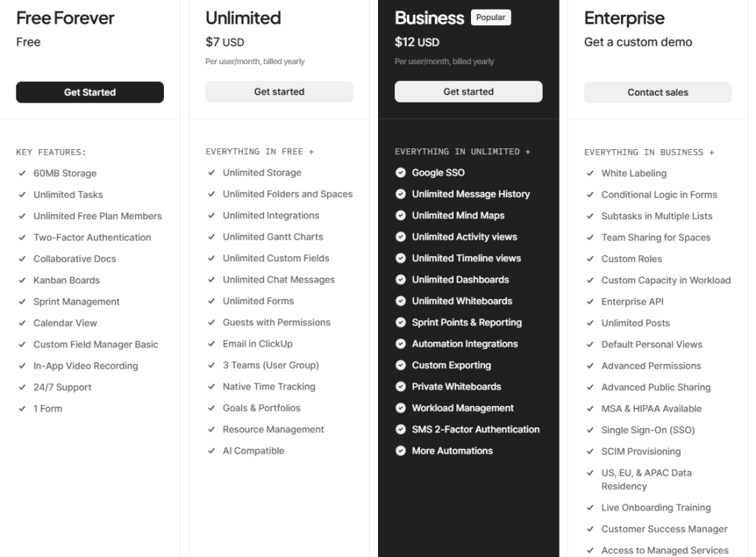Click the checkmark next to Unlimited Storage
The width and height of the screenshot is (756, 557).
(212, 173)
